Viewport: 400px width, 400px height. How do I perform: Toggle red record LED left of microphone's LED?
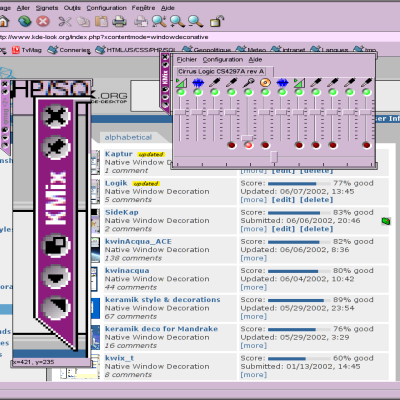[232, 145]
